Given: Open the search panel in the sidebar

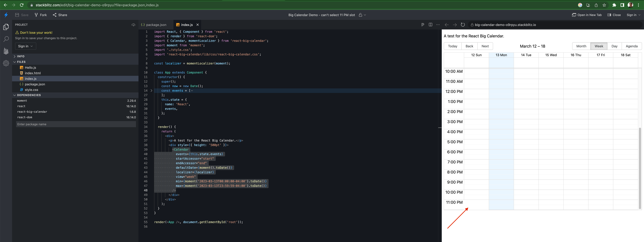Looking at the screenshot, I should coord(6,39).
